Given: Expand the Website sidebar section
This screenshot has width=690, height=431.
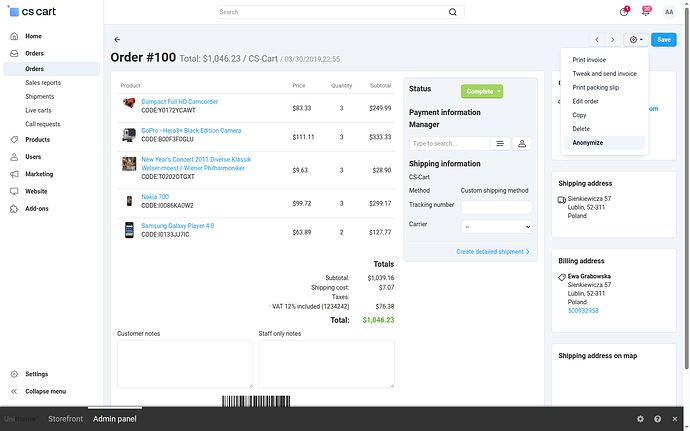Looking at the screenshot, I should 36,191.
